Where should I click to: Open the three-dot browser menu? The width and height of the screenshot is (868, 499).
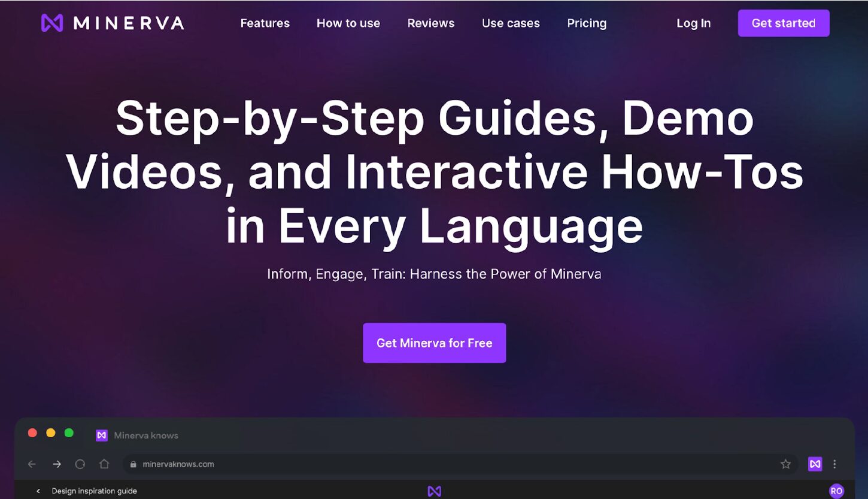click(834, 464)
